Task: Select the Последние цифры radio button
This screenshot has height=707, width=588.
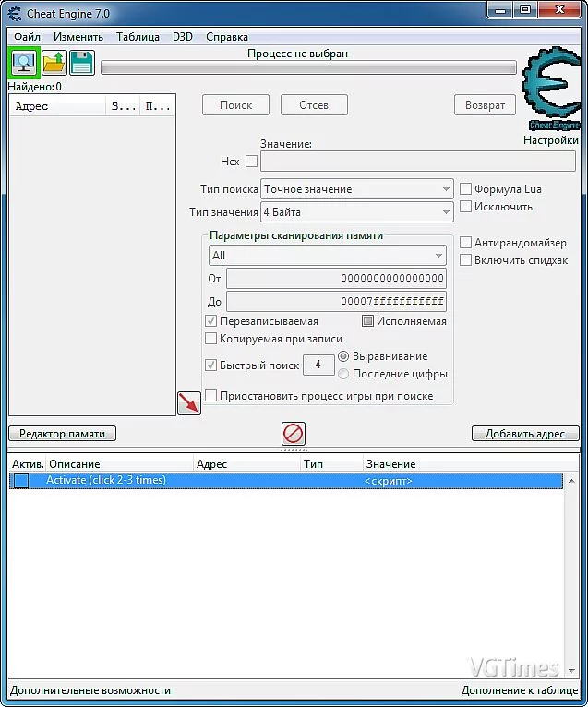Action: (343, 374)
